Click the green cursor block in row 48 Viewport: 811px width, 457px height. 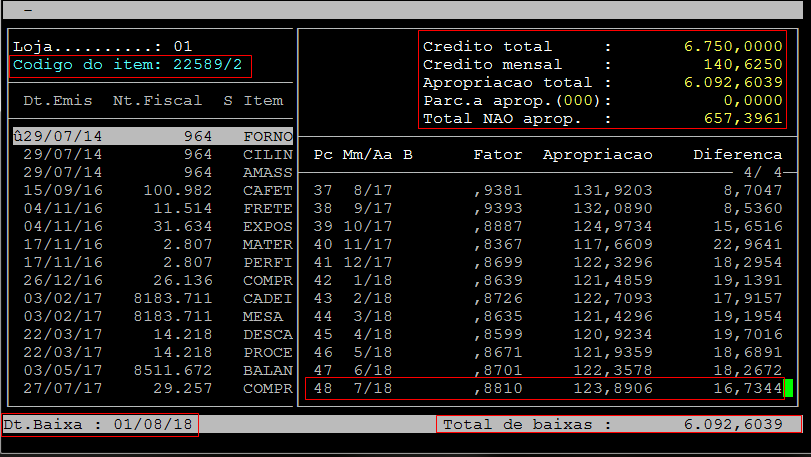pyautogui.click(x=789, y=388)
